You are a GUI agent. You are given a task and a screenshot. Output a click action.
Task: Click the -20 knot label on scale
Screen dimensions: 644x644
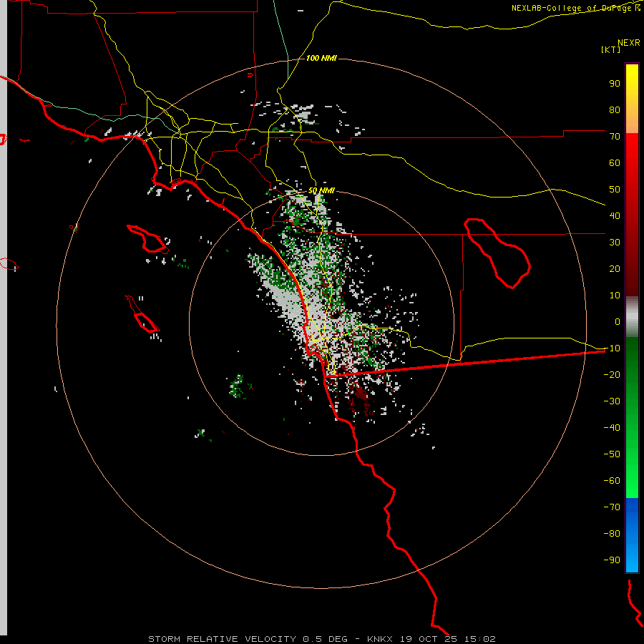pos(612,374)
